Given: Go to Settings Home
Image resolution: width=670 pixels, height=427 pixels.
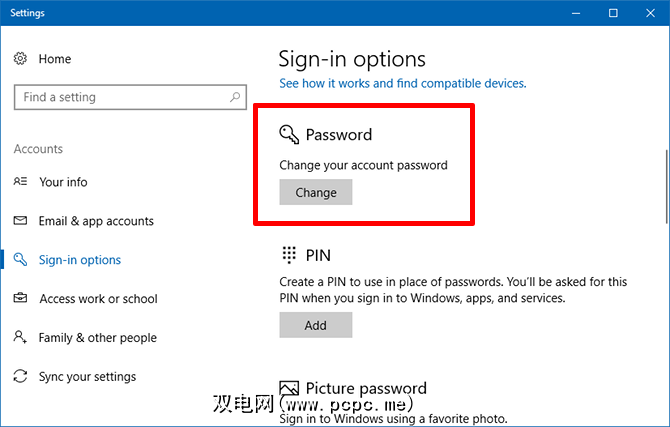Looking at the screenshot, I should click(55, 59).
